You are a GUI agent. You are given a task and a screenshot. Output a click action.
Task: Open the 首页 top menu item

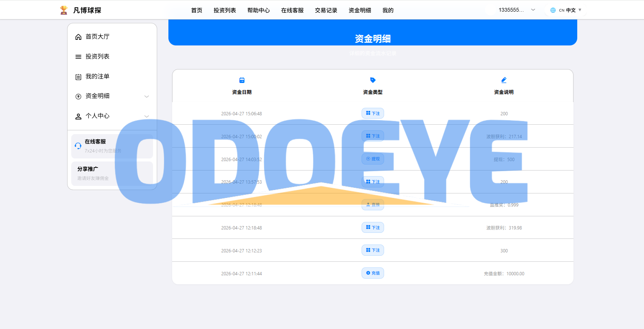(197, 10)
